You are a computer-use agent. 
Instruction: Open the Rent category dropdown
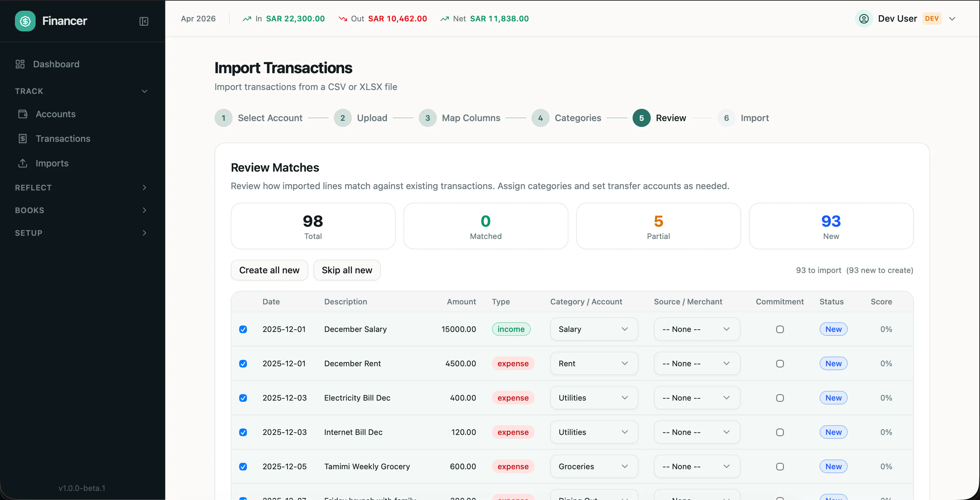point(594,363)
